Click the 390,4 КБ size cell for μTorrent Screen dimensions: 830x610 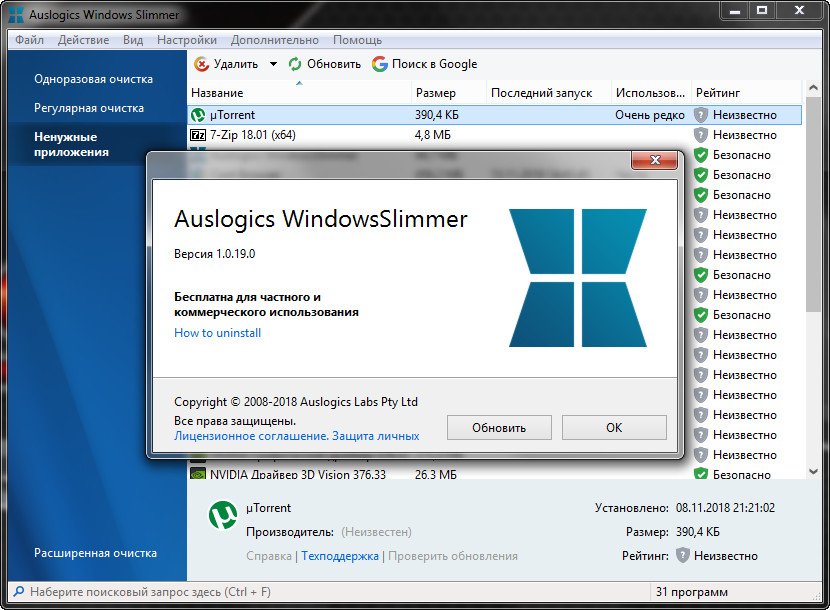[437, 115]
